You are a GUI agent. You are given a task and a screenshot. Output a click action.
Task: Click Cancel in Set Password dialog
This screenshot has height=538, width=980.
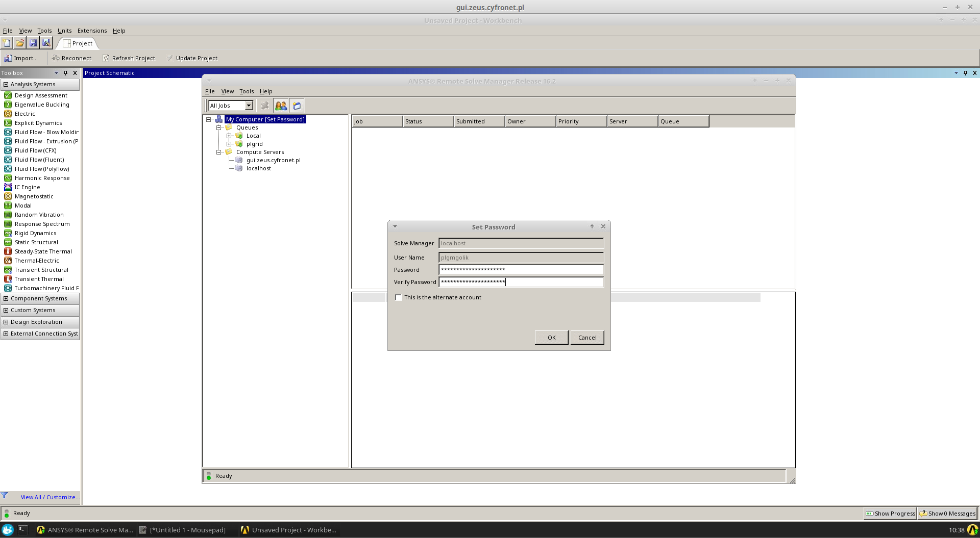[587, 338]
